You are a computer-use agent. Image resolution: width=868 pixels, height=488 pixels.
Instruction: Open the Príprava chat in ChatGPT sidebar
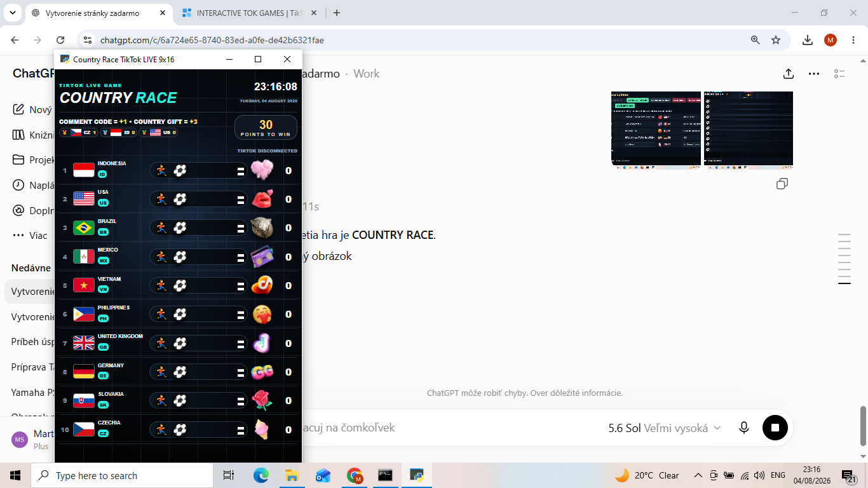33,367
